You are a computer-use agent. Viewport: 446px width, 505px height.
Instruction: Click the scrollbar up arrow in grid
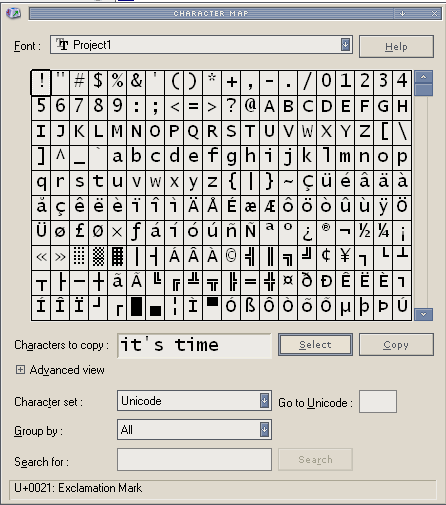(424, 77)
